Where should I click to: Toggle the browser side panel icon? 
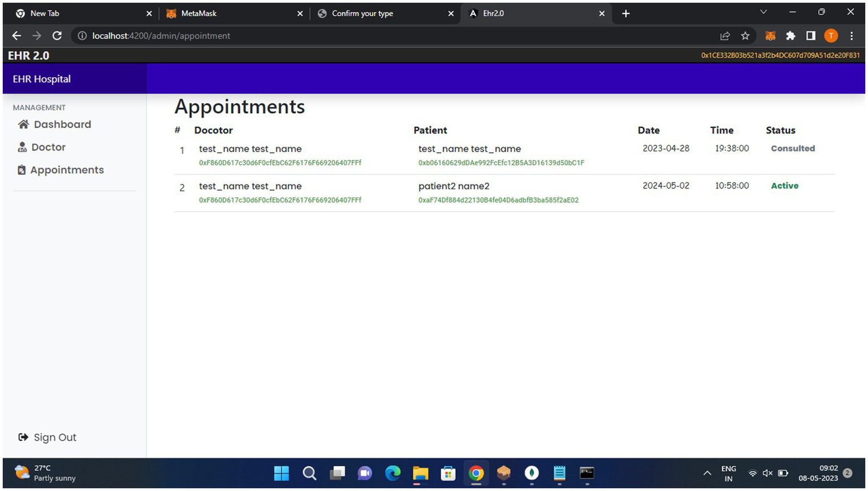pyautogui.click(x=810, y=36)
